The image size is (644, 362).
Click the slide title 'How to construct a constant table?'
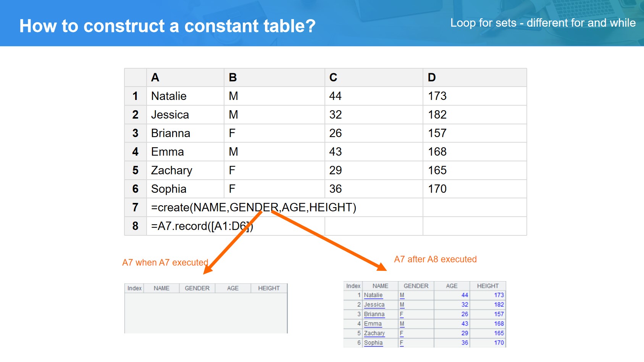click(167, 26)
